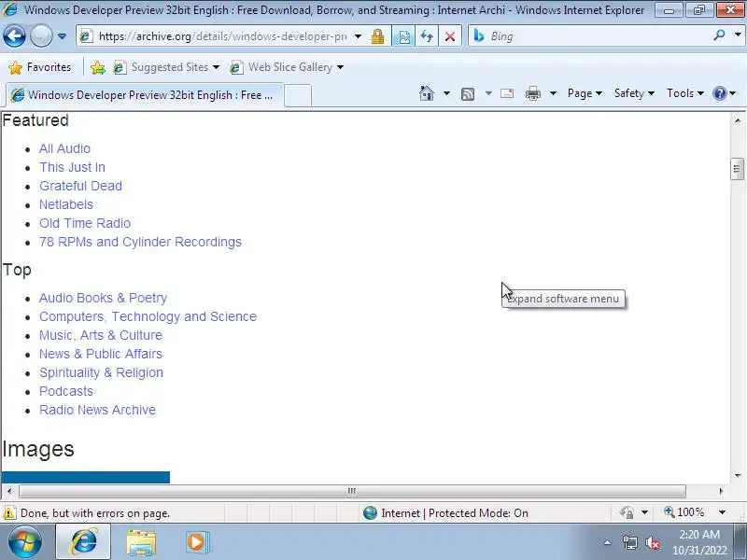Open a new blank tab
The image size is (747, 560).
(298, 95)
